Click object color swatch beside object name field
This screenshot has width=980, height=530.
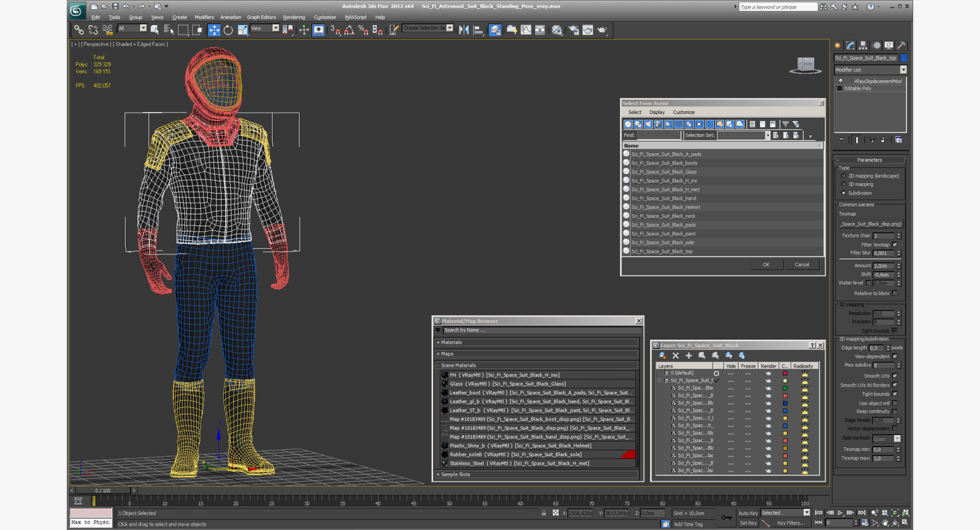pos(904,58)
